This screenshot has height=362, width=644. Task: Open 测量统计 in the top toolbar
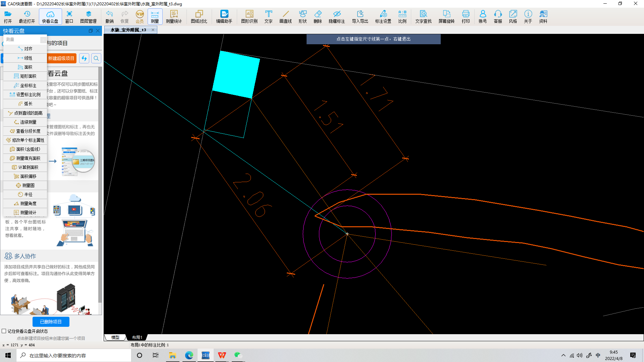coord(174,16)
